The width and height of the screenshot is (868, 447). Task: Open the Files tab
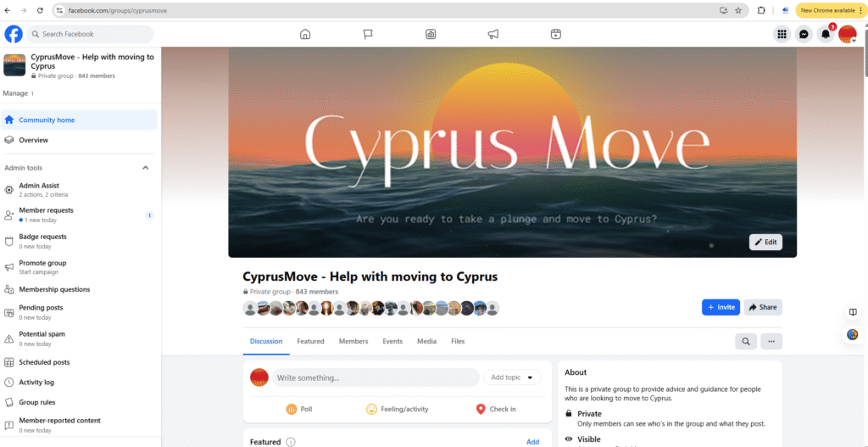click(x=458, y=341)
